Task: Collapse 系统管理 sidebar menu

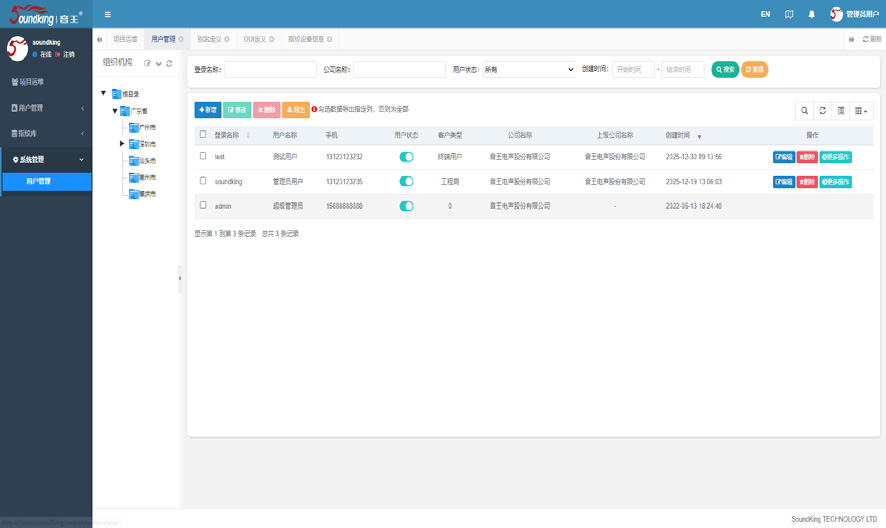Action: point(46,159)
